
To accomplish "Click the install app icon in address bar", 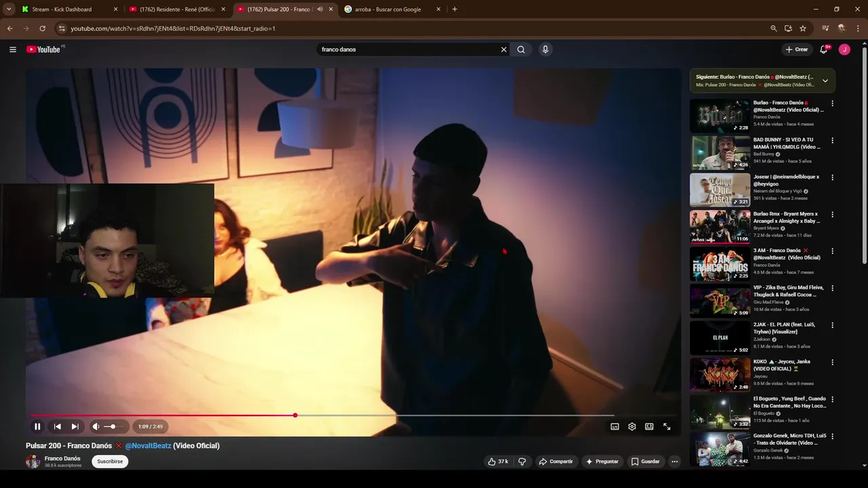I will point(788,28).
